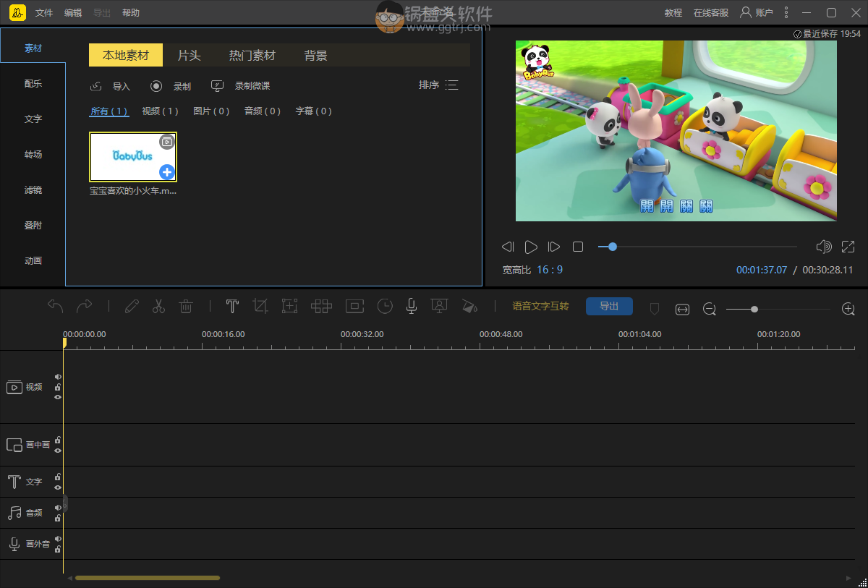Lock the 画外音 track
This screenshot has height=588, width=868.
click(x=58, y=549)
